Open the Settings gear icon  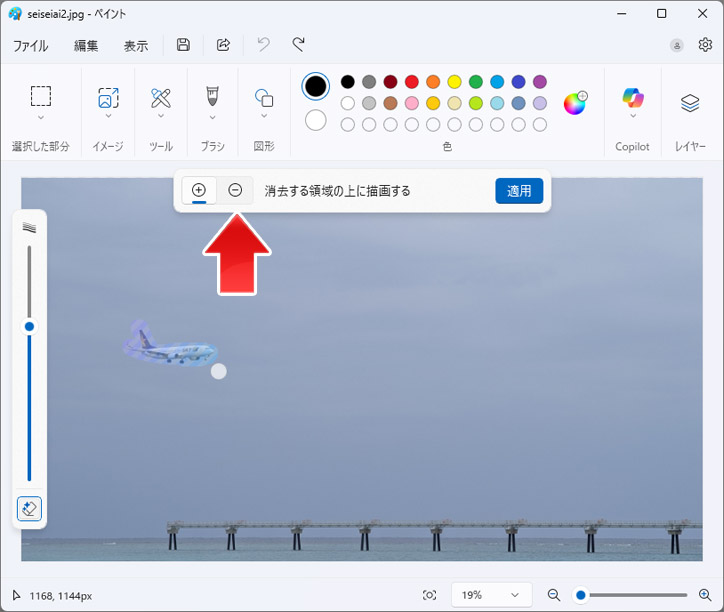(705, 45)
